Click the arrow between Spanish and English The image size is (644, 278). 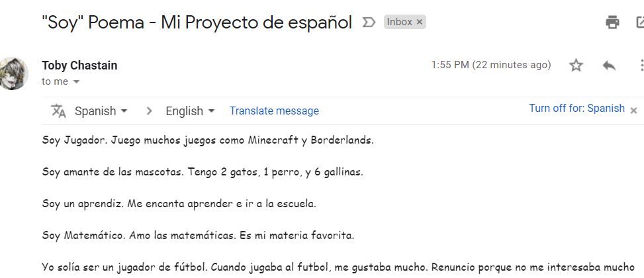coord(149,111)
